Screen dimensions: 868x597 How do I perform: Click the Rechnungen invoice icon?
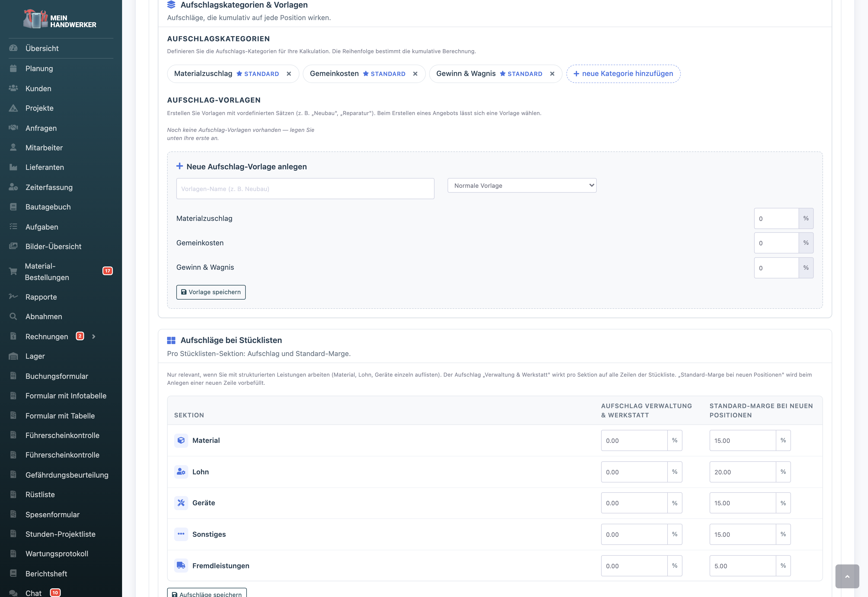pyautogui.click(x=14, y=336)
